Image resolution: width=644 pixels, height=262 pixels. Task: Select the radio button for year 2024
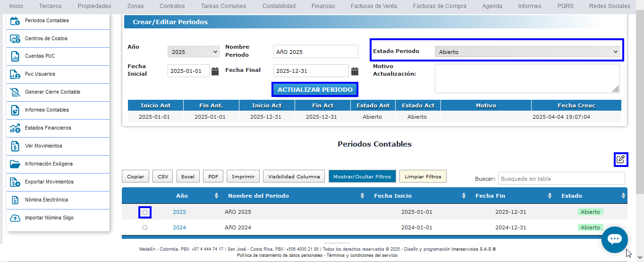[145, 227]
